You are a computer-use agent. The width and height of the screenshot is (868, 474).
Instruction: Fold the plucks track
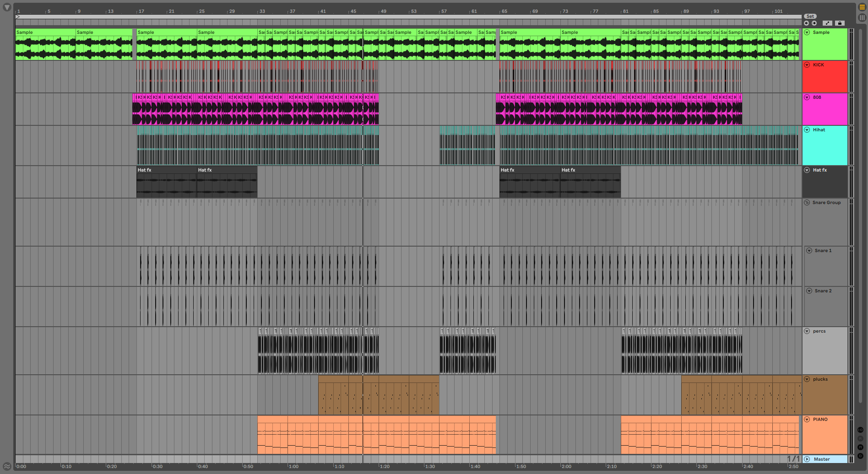[807, 379]
